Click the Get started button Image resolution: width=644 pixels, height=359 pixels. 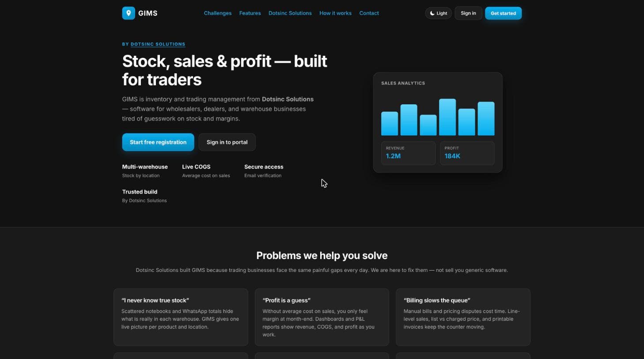tap(503, 13)
